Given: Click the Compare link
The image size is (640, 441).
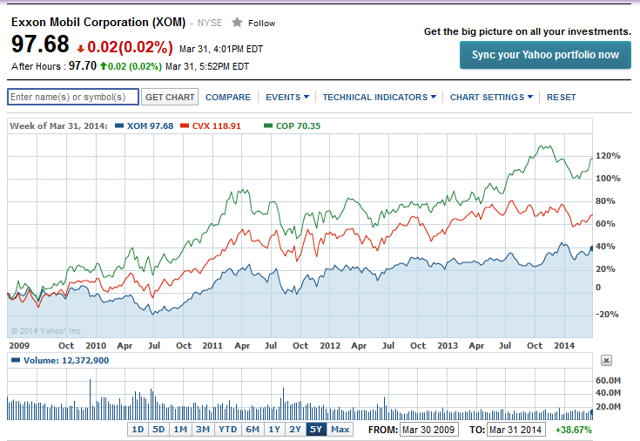Looking at the screenshot, I should (228, 97).
